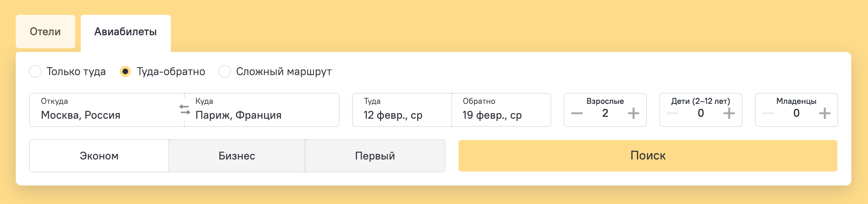
Task: Open the 'Обратно' return date picker
Action: coord(501,110)
